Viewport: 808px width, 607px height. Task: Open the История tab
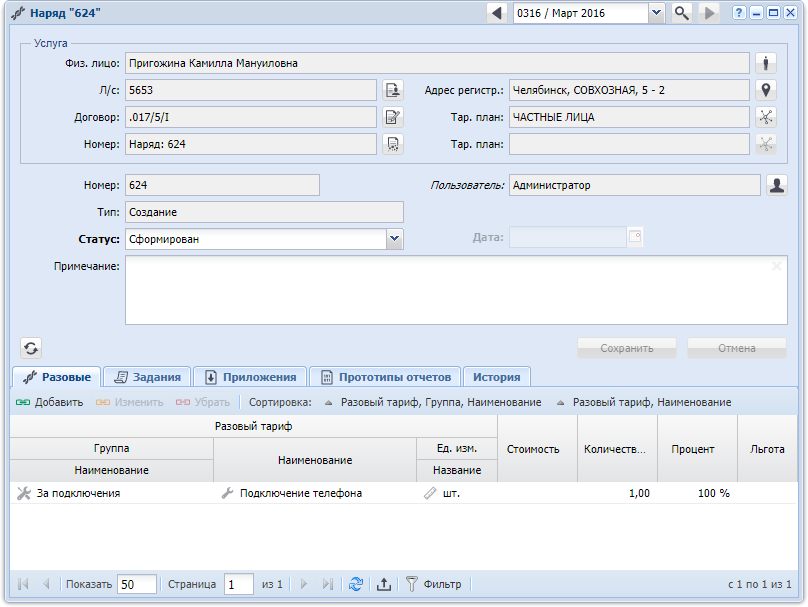pos(497,377)
